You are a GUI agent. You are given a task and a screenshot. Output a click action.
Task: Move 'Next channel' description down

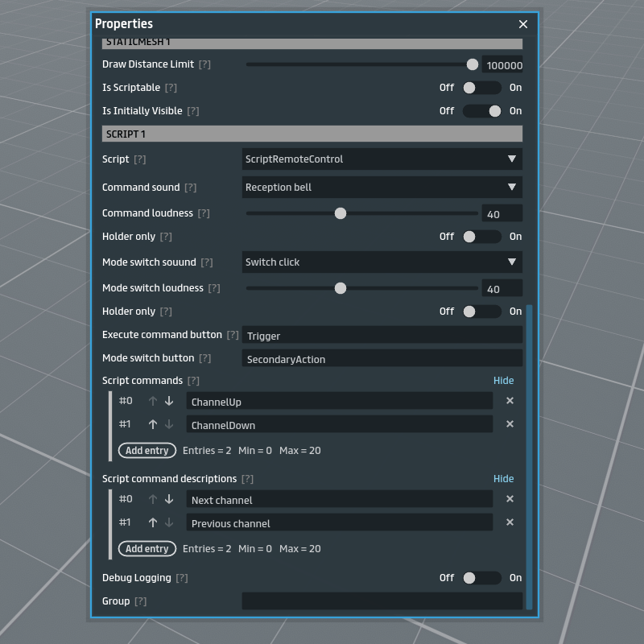(x=169, y=499)
